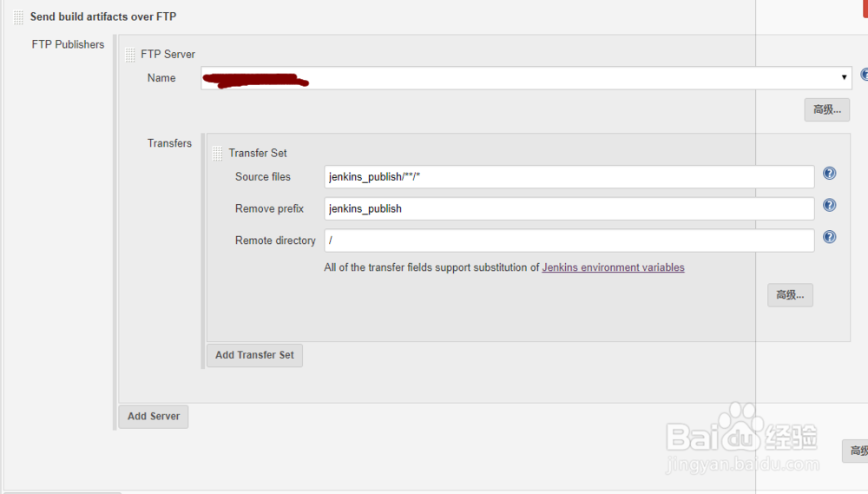Click the red delete button at top right
The height and width of the screenshot is (494, 868).
pyautogui.click(x=865, y=7)
